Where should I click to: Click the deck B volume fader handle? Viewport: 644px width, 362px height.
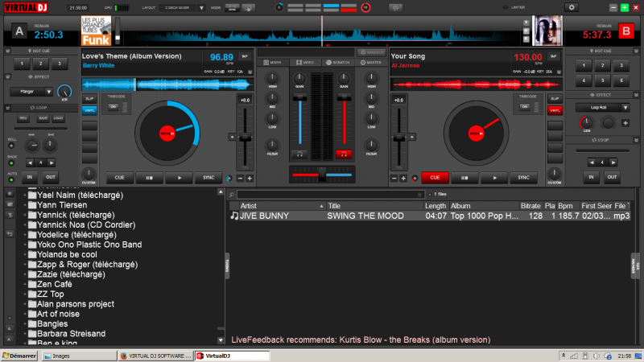[345, 97]
